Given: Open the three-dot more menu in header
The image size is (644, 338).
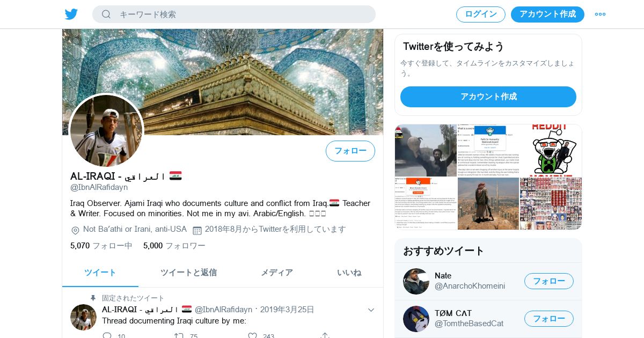Looking at the screenshot, I should tap(600, 14).
